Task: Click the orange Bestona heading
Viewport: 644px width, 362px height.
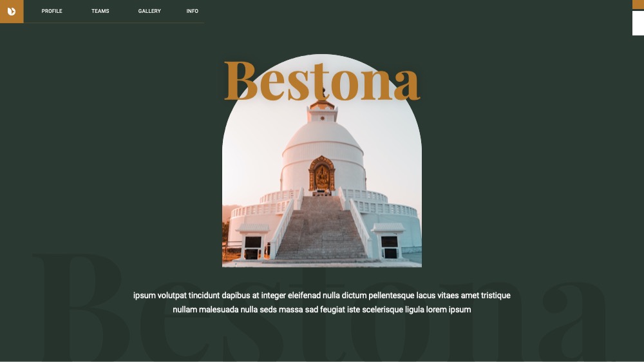Action: (x=322, y=81)
